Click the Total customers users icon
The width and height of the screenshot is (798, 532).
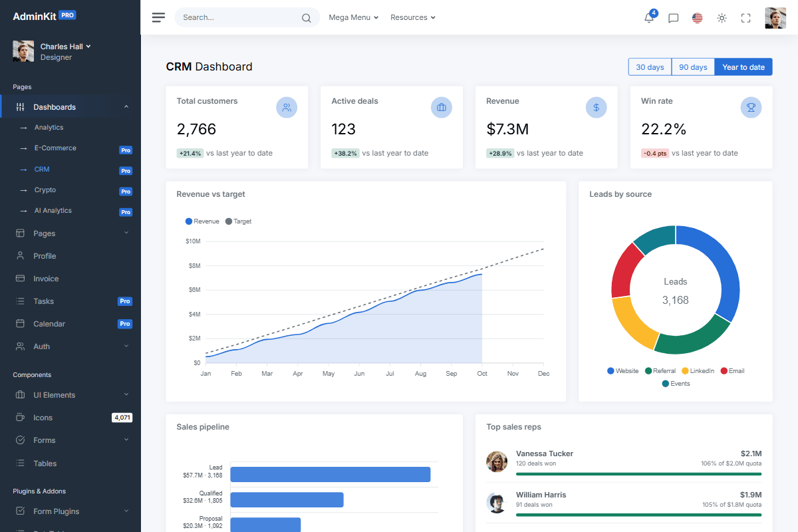[287, 107]
